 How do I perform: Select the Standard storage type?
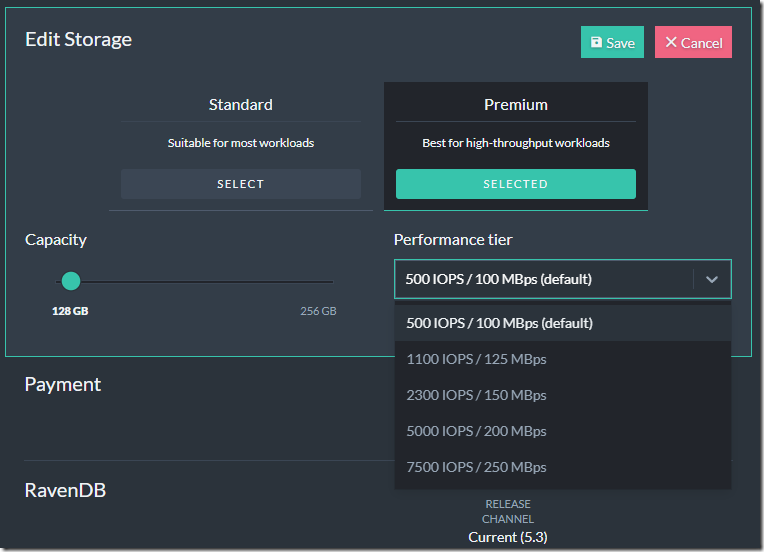pyautogui.click(x=241, y=184)
